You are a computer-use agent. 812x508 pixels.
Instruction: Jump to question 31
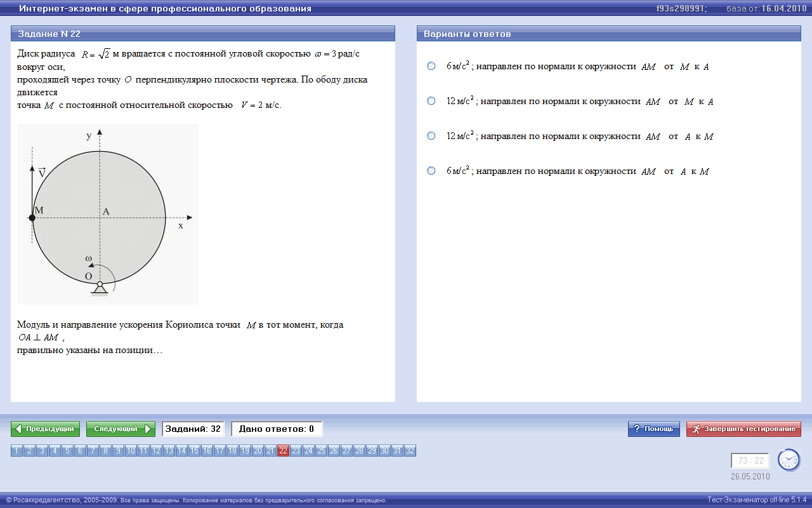398,451
